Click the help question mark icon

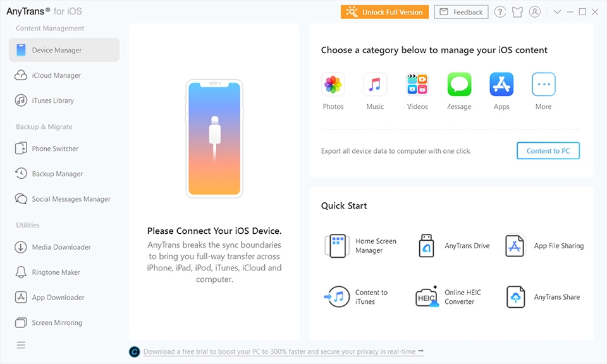[500, 12]
